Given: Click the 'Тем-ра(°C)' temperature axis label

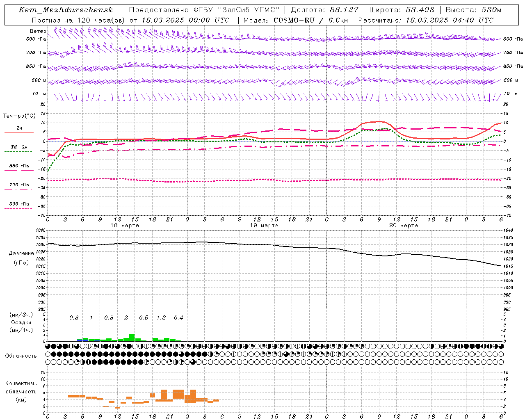Looking at the screenshot, I should (x=19, y=116).
